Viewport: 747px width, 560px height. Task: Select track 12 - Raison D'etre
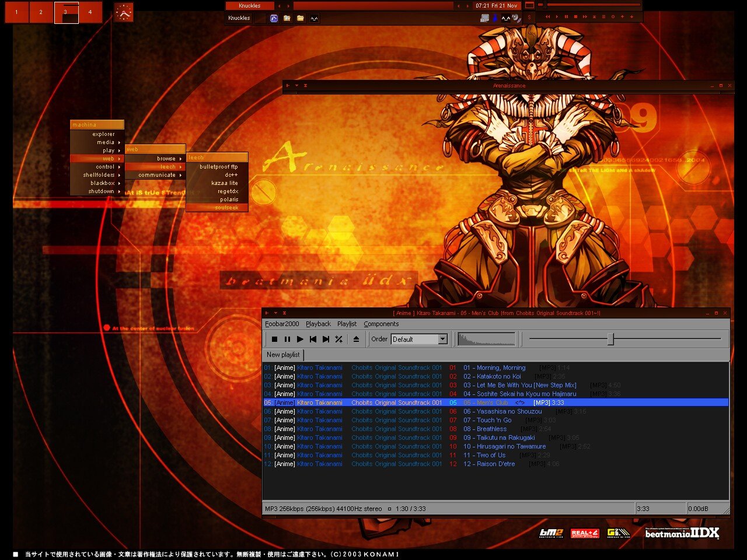495,464
